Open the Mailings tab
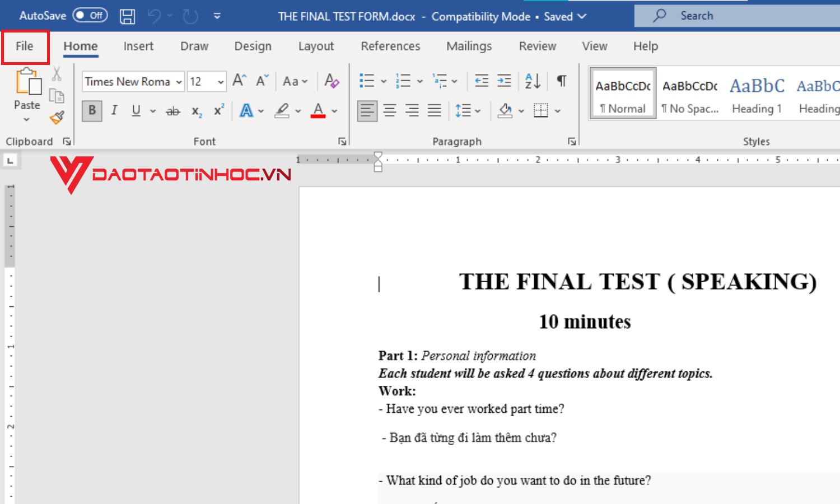 pos(469,46)
